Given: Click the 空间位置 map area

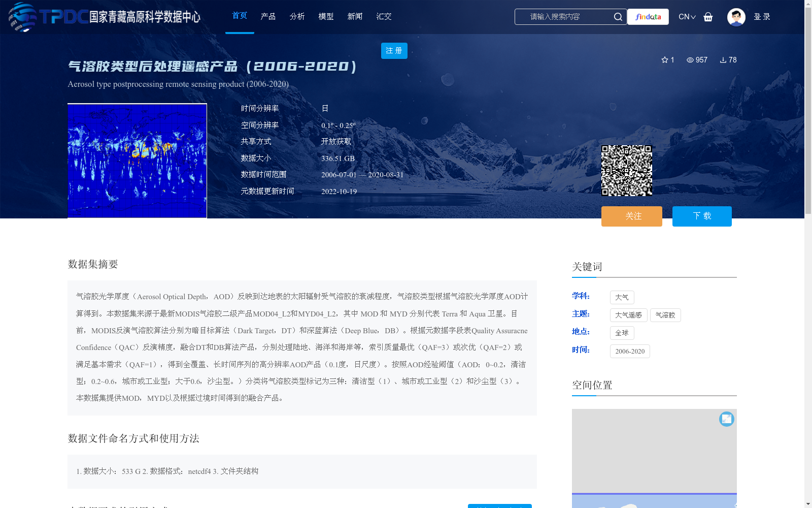Looking at the screenshot, I should pyautogui.click(x=654, y=458).
